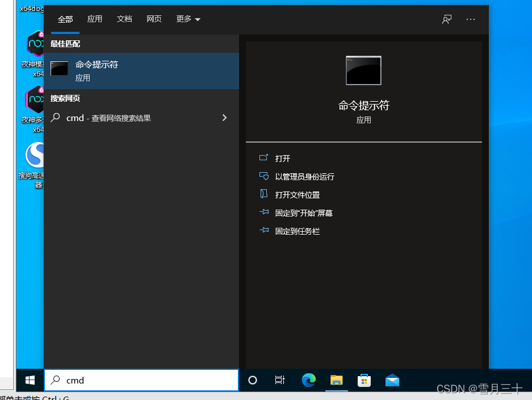Image resolution: width=532 pixels, height=400 pixels.
Task: Click 固定到"开始"屏幕 action
Action: 304,213
